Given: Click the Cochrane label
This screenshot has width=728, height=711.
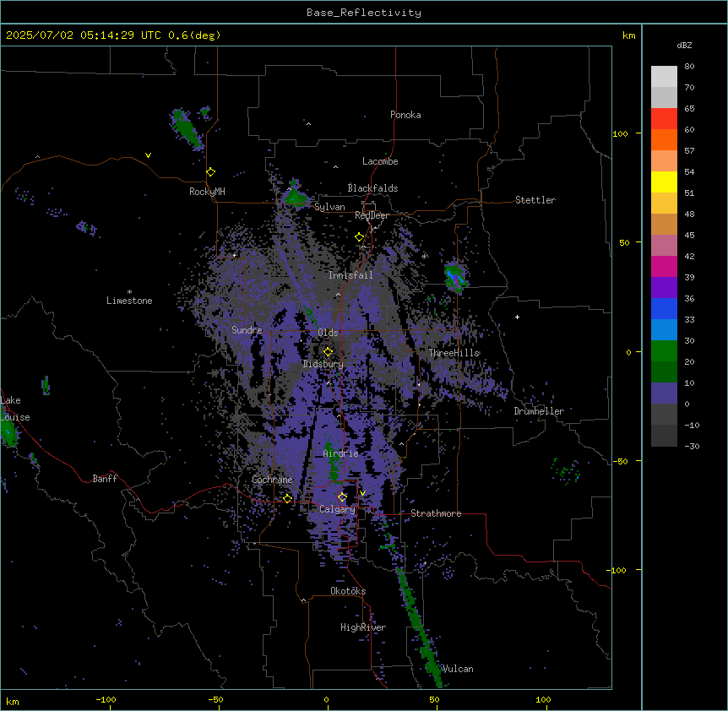Looking at the screenshot, I should (x=273, y=480).
